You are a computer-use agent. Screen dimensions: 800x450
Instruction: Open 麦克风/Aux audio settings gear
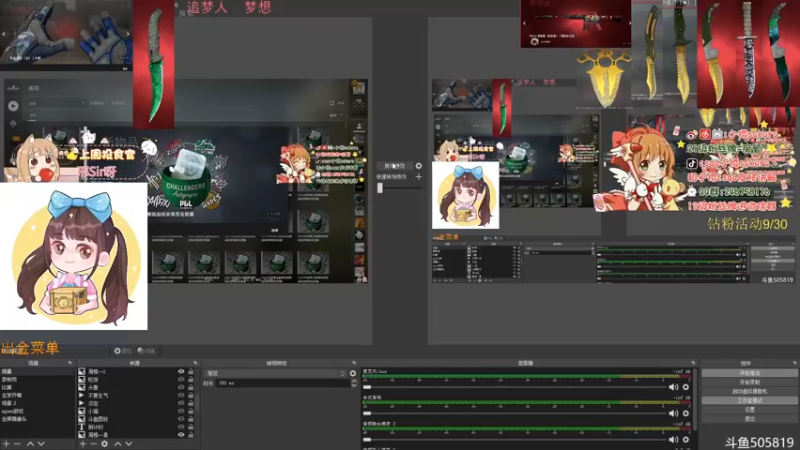[686, 387]
